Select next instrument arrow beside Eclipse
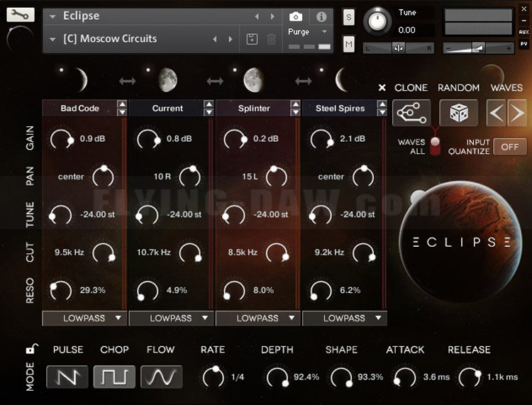532x405 pixels. coord(272,16)
